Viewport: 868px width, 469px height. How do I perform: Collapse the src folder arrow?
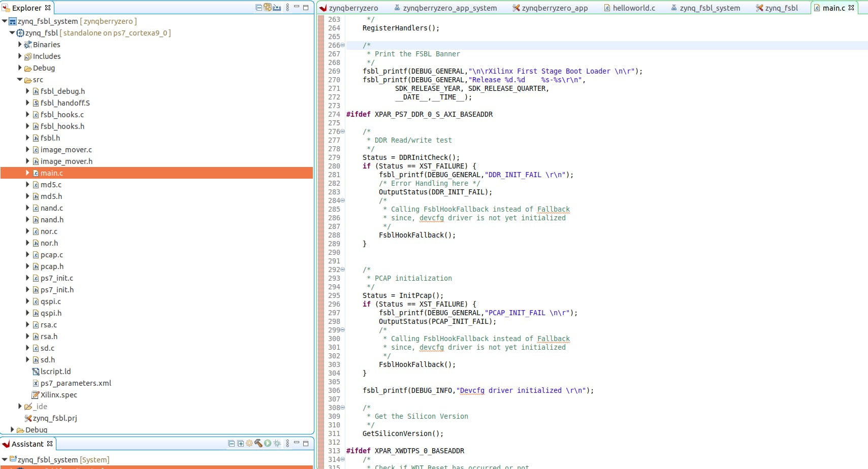coord(20,80)
